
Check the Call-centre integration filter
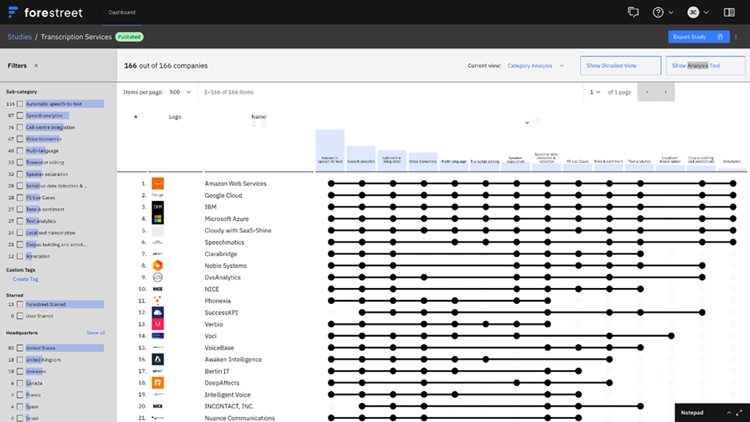(x=20, y=127)
